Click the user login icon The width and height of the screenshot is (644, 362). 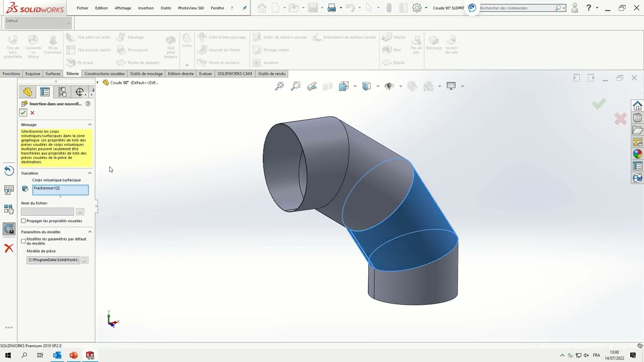pos(575,8)
